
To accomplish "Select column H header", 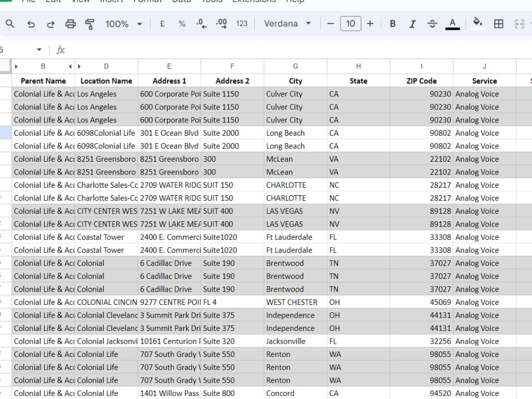I will 359,66.
